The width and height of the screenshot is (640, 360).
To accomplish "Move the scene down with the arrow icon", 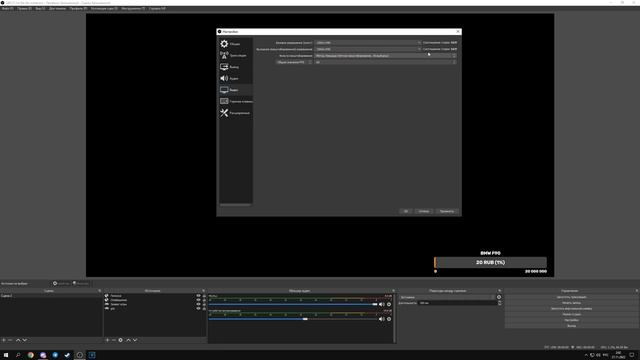I will [24, 340].
